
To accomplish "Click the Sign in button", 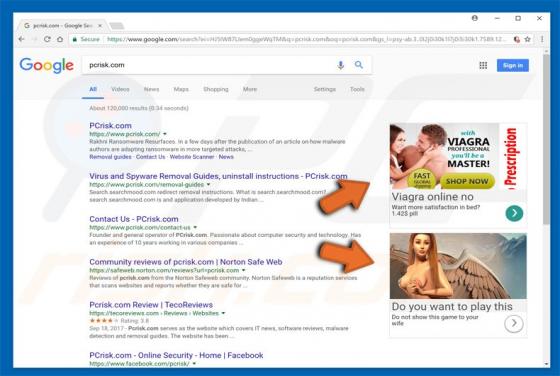I will point(512,65).
